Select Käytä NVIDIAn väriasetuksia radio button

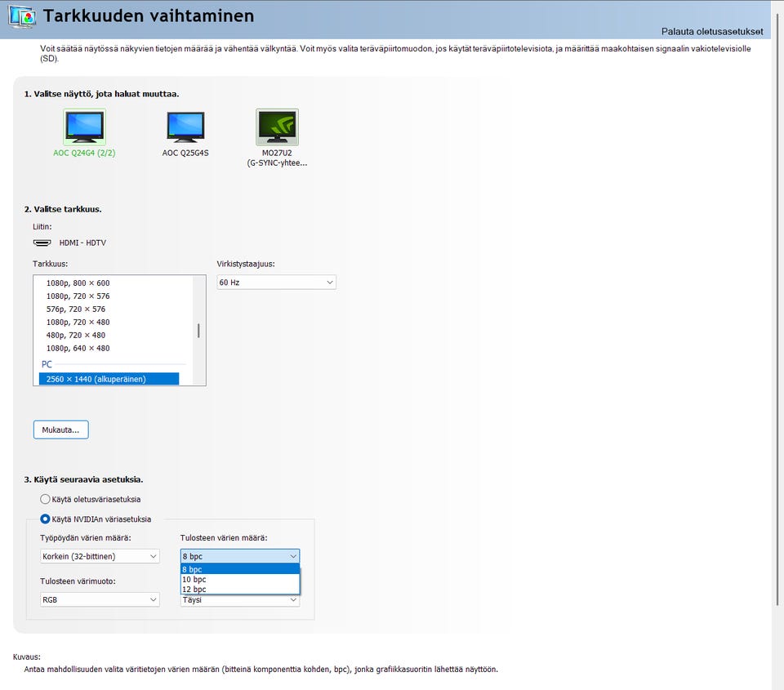pyautogui.click(x=45, y=519)
